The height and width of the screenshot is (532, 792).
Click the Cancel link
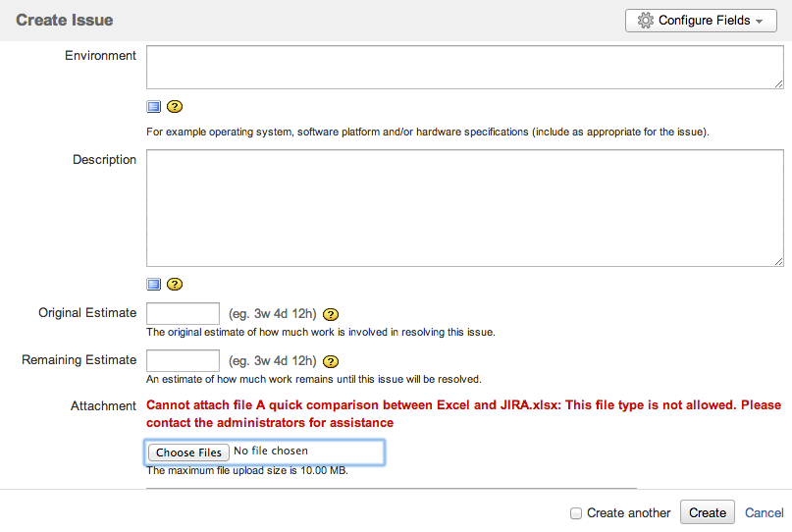[x=764, y=512]
